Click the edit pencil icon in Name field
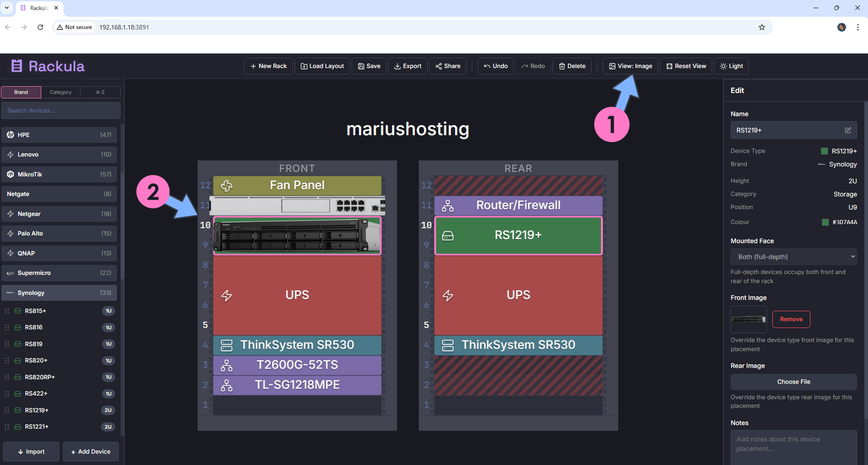The height and width of the screenshot is (465, 868). click(x=848, y=130)
